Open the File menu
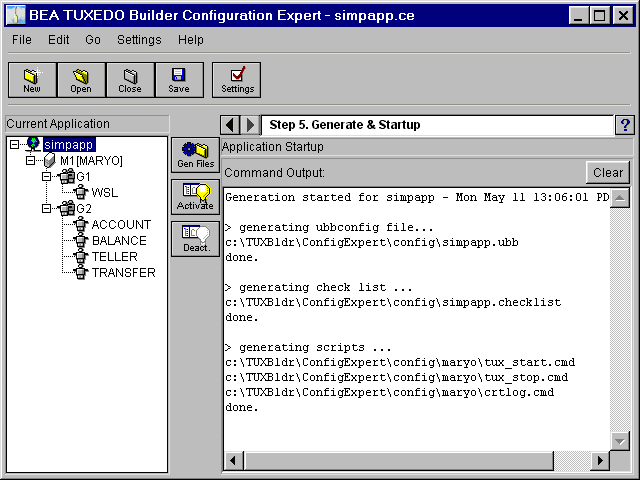Image resolution: width=640 pixels, height=480 pixels. click(x=22, y=40)
